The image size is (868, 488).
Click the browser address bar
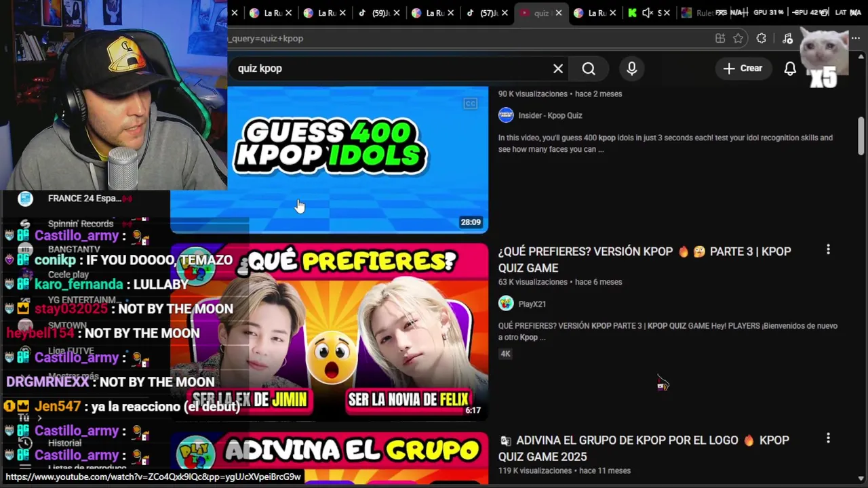pos(468,39)
